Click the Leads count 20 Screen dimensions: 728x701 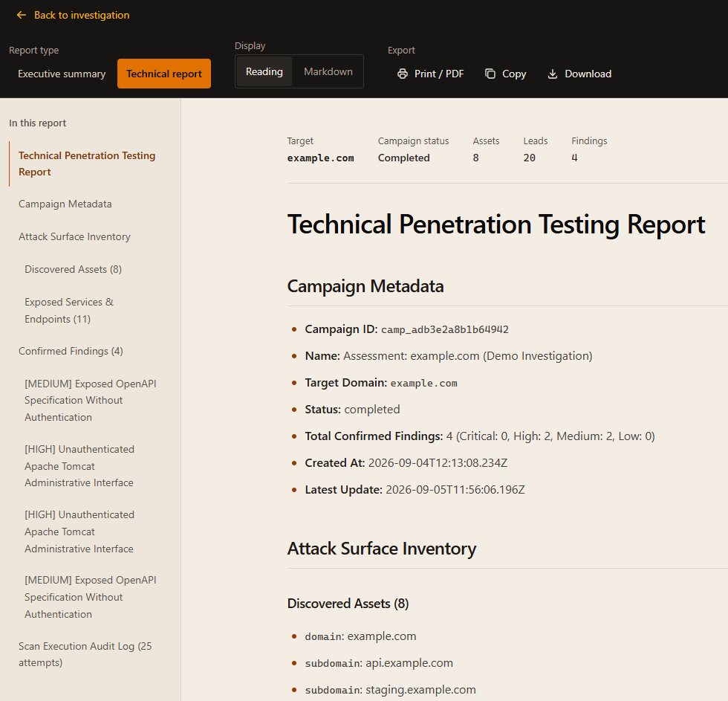click(529, 158)
